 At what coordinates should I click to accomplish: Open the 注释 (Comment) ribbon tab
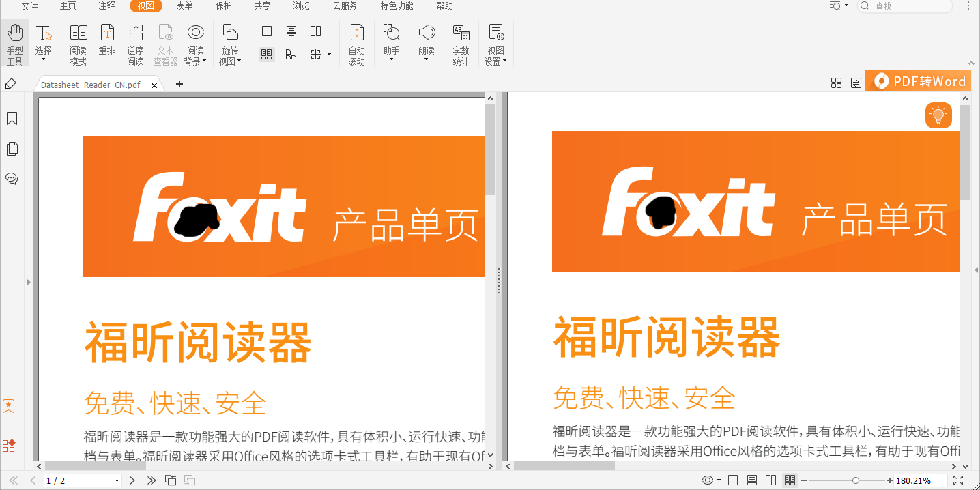pos(106,6)
